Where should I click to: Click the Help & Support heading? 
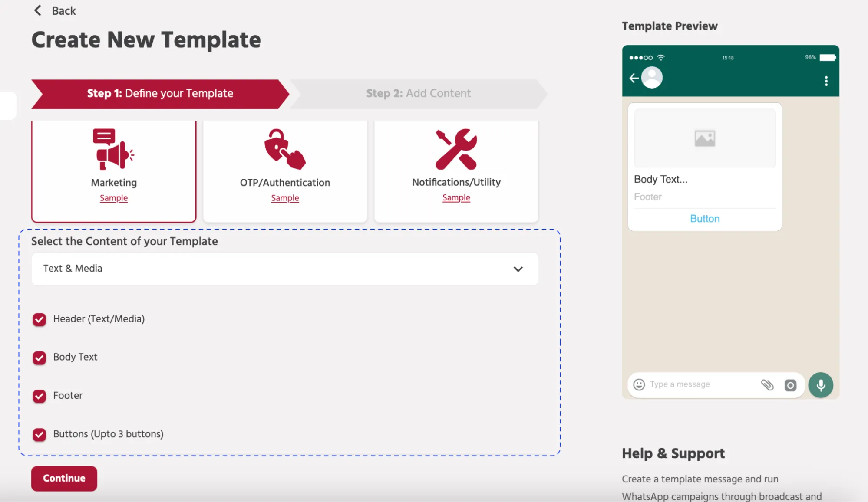pyautogui.click(x=673, y=453)
